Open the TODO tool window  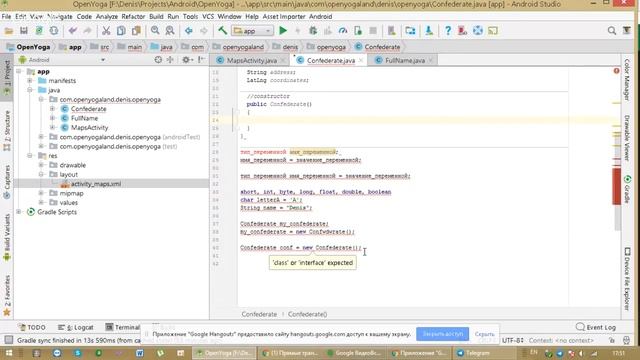(32, 327)
